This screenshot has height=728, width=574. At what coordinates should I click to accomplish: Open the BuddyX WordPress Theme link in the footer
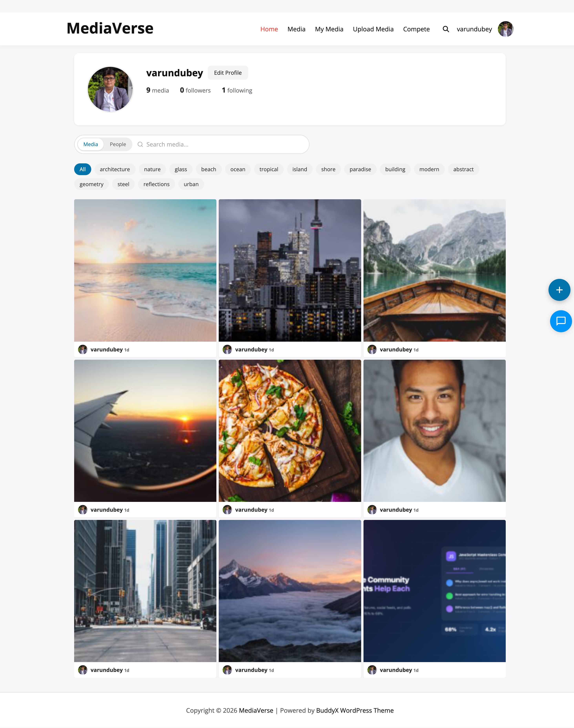click(354, 710)
